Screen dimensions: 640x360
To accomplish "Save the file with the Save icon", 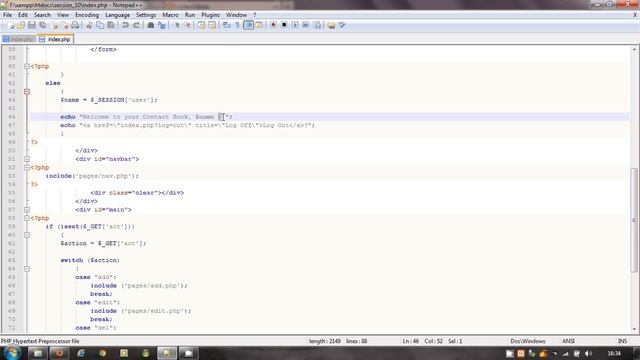I will click(x=31, y=25).
